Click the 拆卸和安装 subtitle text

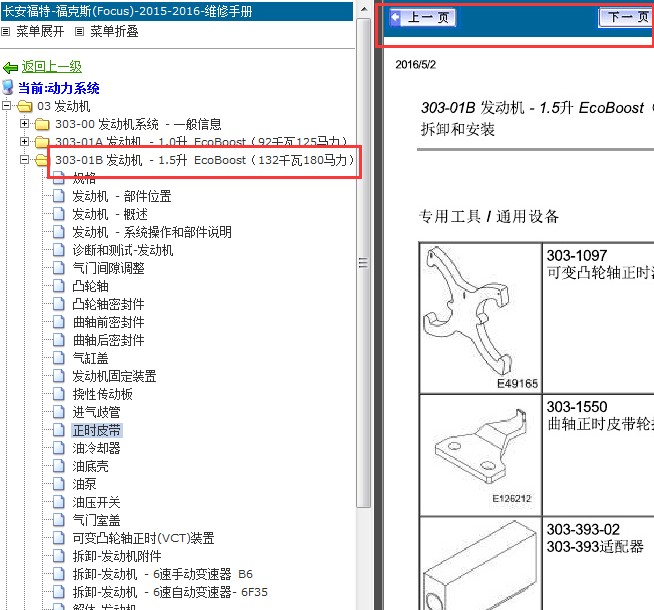(x=457, y=129)
